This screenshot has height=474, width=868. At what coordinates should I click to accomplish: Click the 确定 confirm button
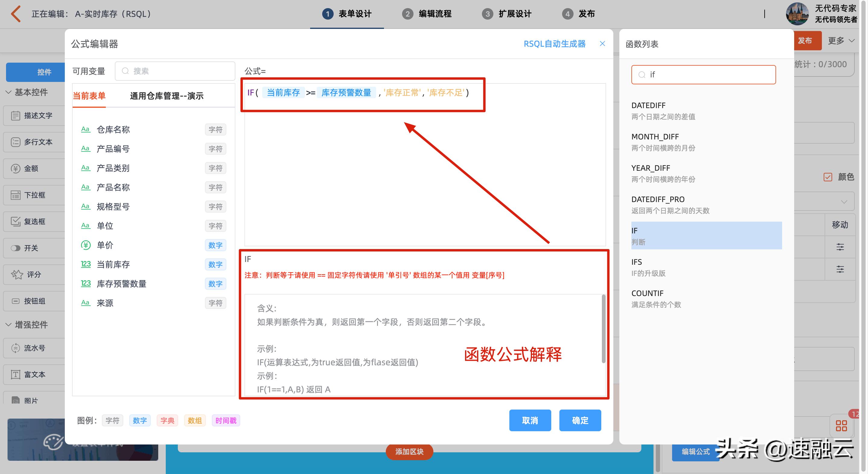(580, 420)
